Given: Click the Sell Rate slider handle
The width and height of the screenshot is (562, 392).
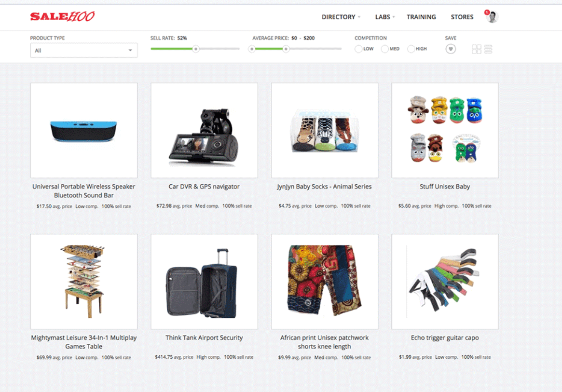Looking at the screenshot, I should [196, 49].
